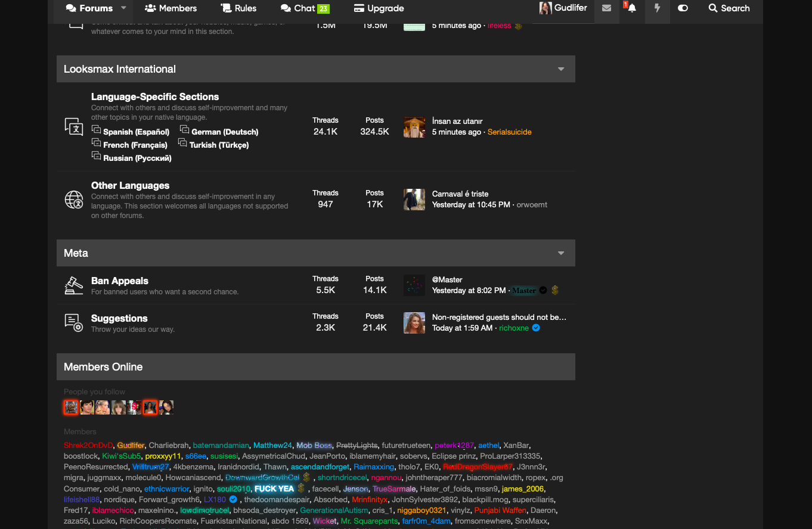Expand the Forums dropdown arrow
812x529 pixels.
(124, 8)
